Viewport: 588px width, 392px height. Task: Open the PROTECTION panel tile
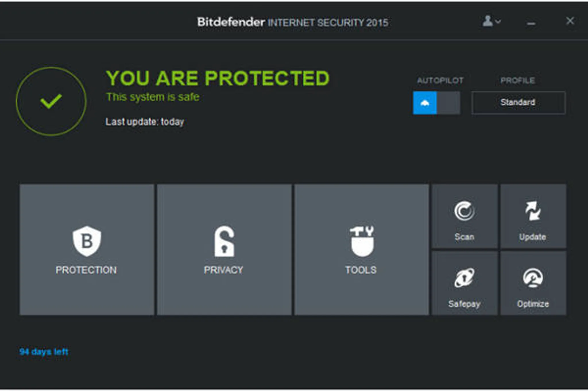[x=87, y=250]
